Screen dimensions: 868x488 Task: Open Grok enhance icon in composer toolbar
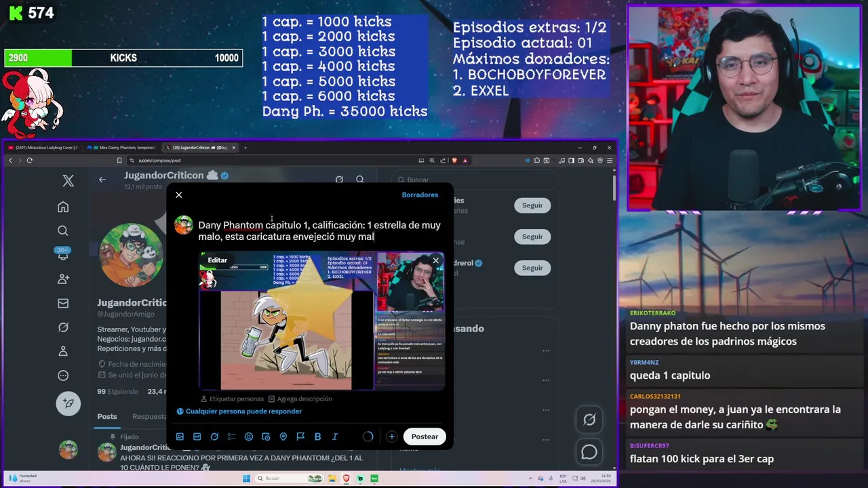point(214,437)
